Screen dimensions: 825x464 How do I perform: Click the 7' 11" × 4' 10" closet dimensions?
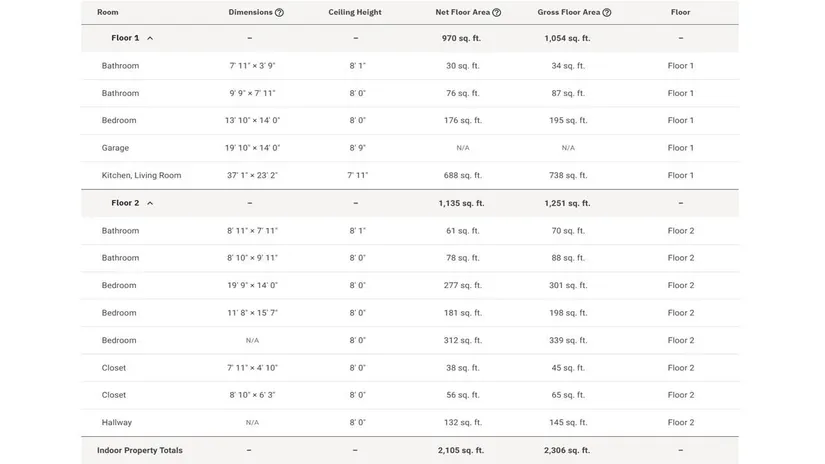[252, 368]
